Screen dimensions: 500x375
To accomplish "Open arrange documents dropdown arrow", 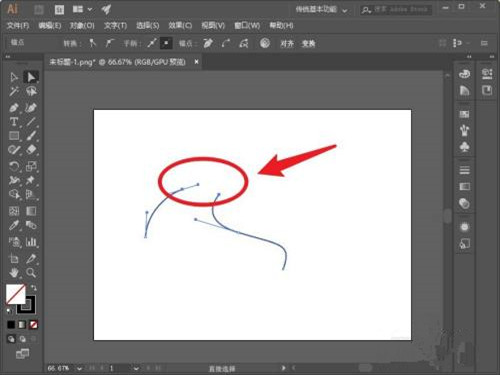I will click(89, 9).
